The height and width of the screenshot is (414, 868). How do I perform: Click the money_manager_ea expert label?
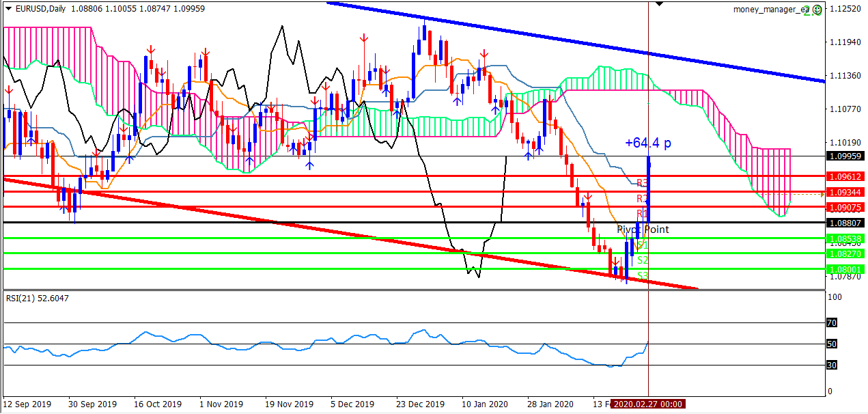[x=772, y=10]
